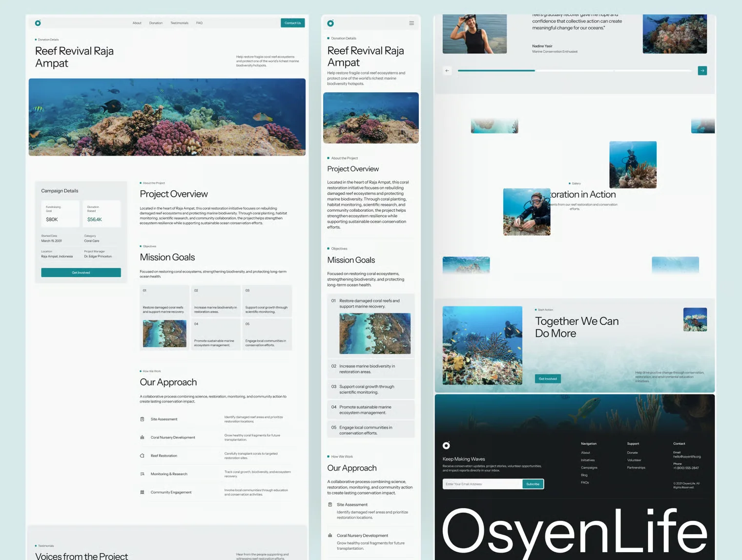The width and height of the screenshot is (742, 560).
Task: Click the mobile view aerial reef image
Action: pos(375,334)
